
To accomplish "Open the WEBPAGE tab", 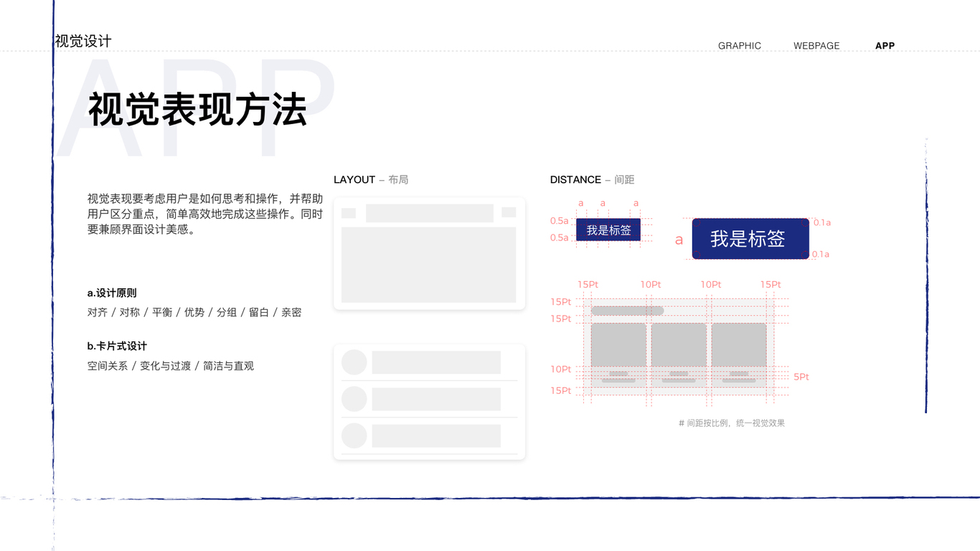I will 816,46.
